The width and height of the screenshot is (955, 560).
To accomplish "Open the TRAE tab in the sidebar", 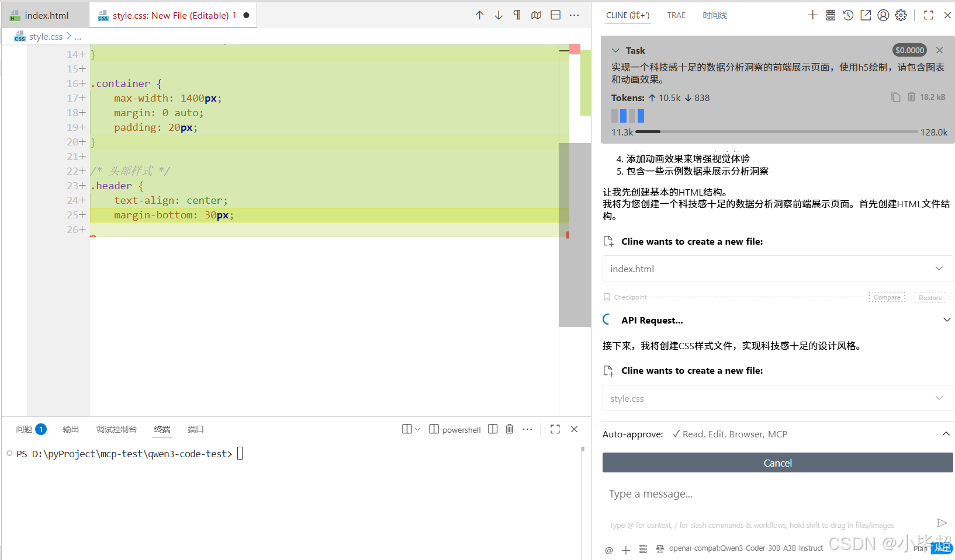I will coord(676,15).
